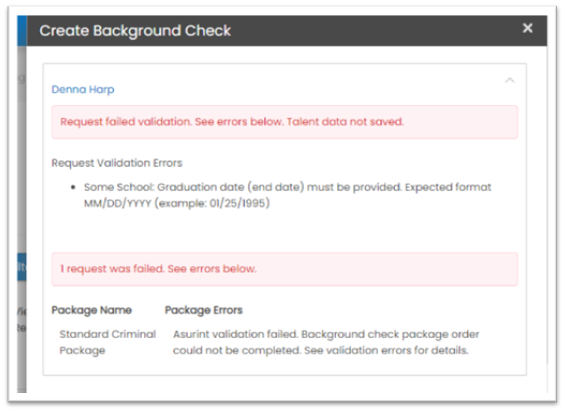
Task: Click the MM/DD/YYYY example date text
Action: (177, 203)
